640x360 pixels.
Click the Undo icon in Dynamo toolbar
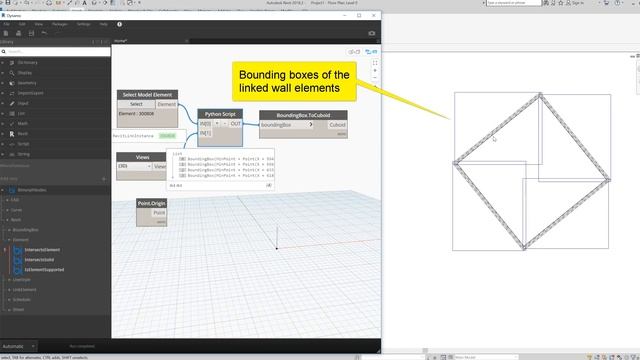click(x=44, y=33)
